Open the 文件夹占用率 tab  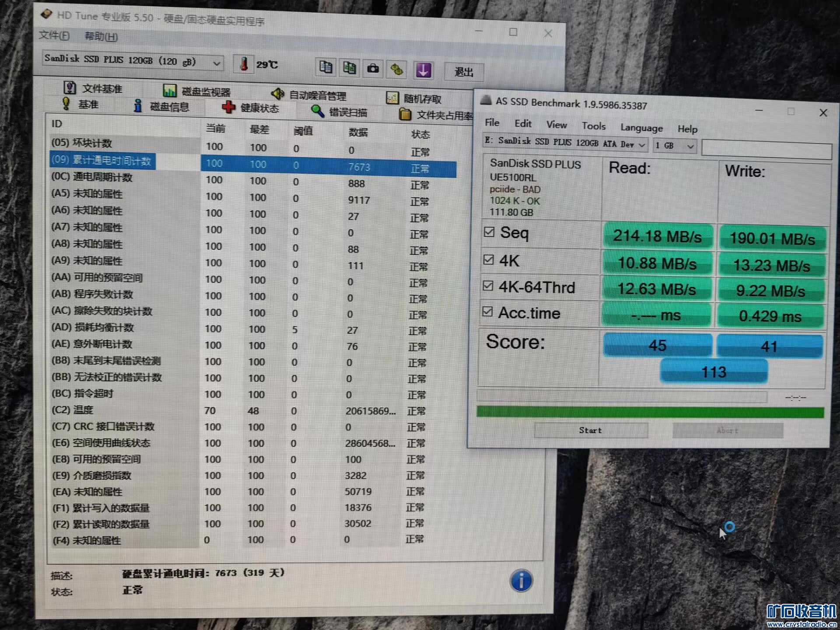coord(436,115)
